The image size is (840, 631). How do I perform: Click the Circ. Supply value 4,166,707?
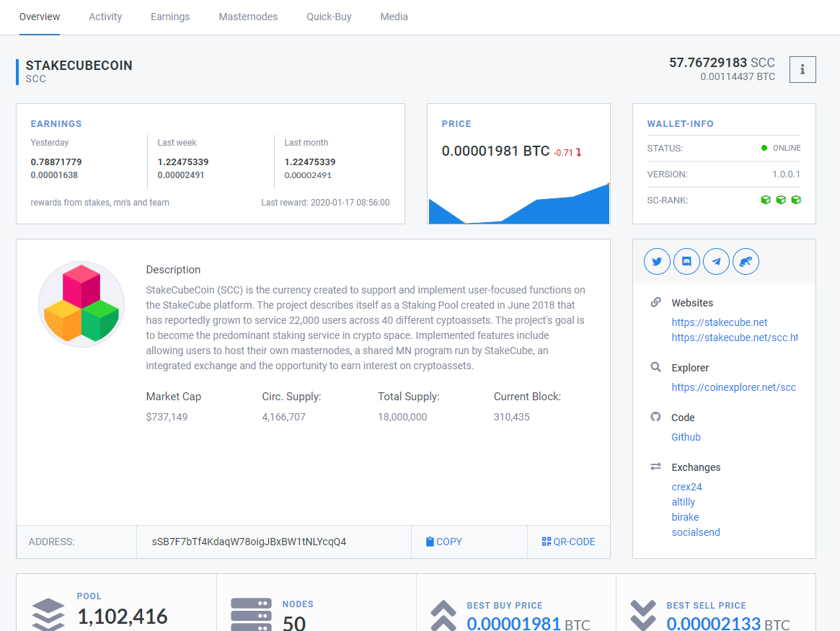284,417
